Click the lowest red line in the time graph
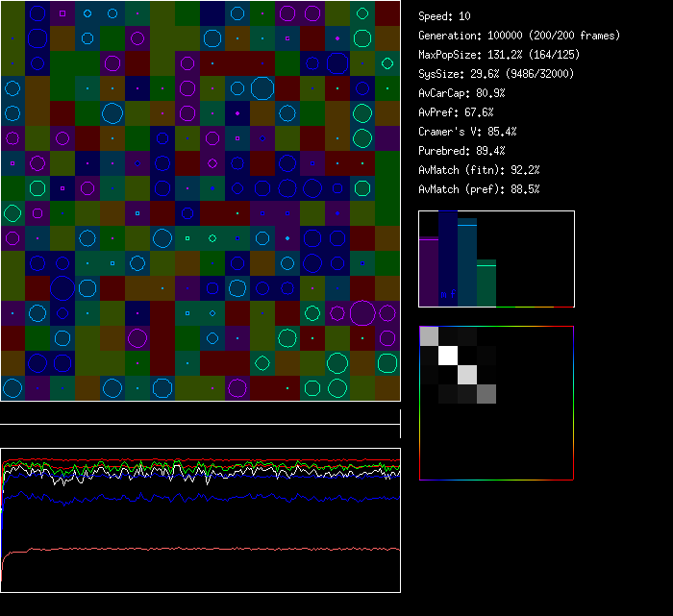Screen dimensions: 673x616 192,549
